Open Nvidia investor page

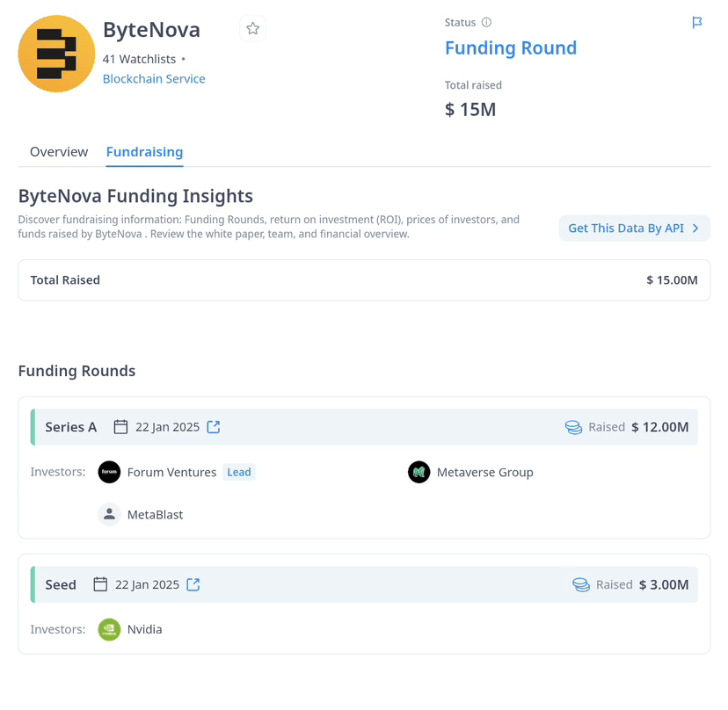coord(144,630)
